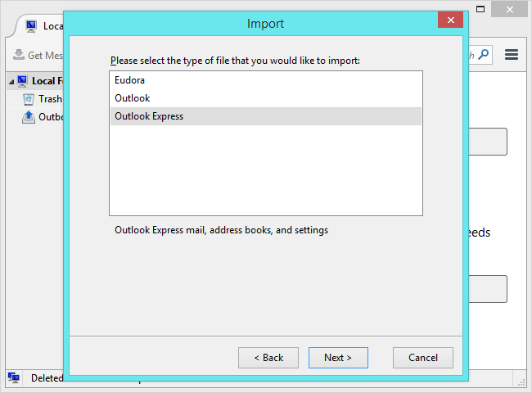Click the Get Messages download icon
Image resolution: width=532 pixels, height=393 pixels.
pos(19,55)
